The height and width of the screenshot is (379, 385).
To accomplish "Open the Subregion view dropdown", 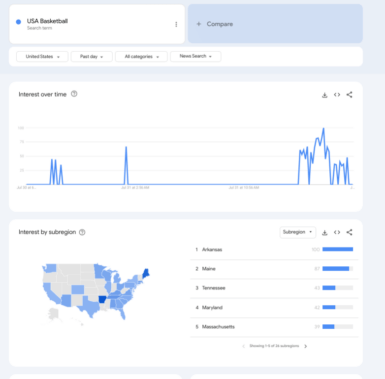I will pyautogui.click(x=297, y=232).
